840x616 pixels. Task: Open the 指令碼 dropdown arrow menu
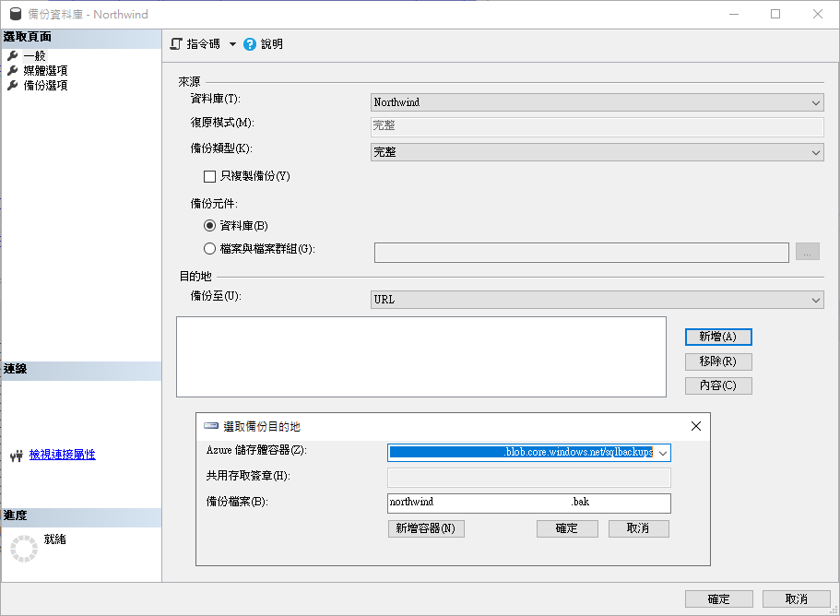tap(232, 44)
